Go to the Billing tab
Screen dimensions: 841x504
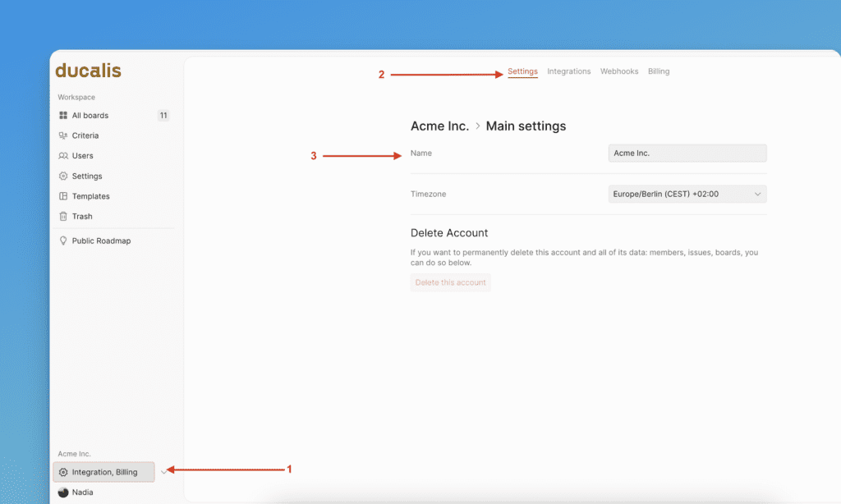[658, 71]
